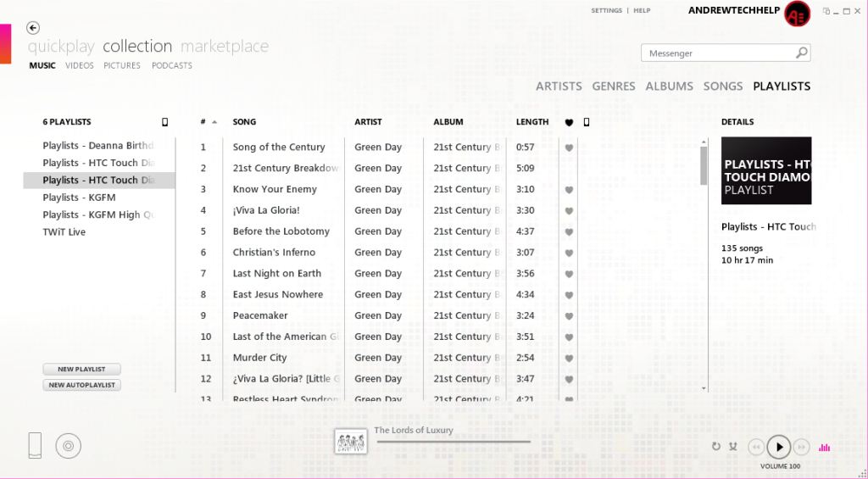Toggle repeat playback icon
The width and height of the screenshot is (868, 479).
[715, 446]
